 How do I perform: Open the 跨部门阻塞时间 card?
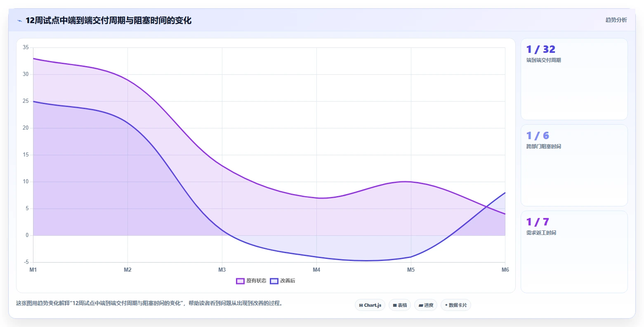tap(574, 166)
